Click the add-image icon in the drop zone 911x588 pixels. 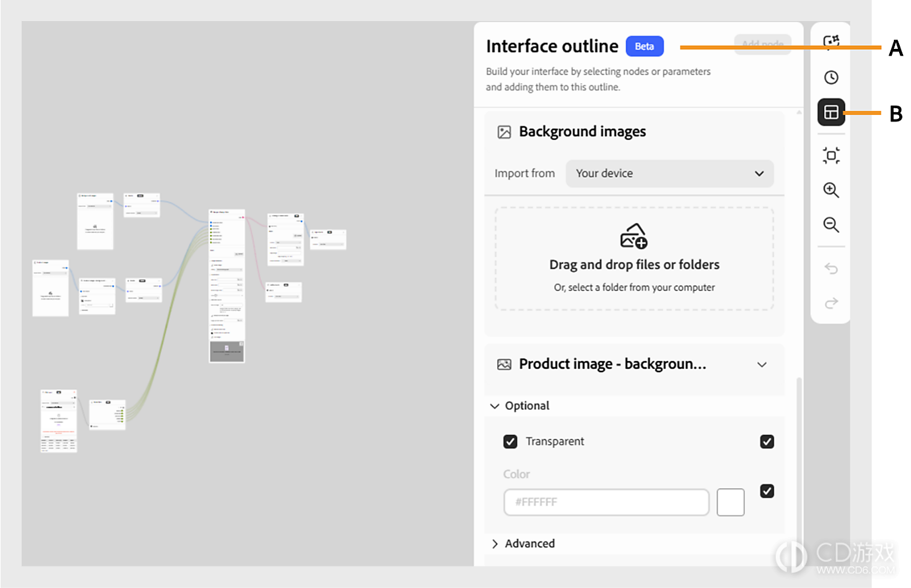(634, 236)
